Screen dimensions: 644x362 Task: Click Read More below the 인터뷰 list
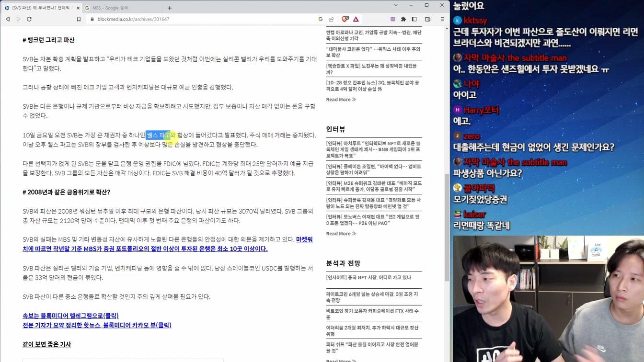coord(341,234)
